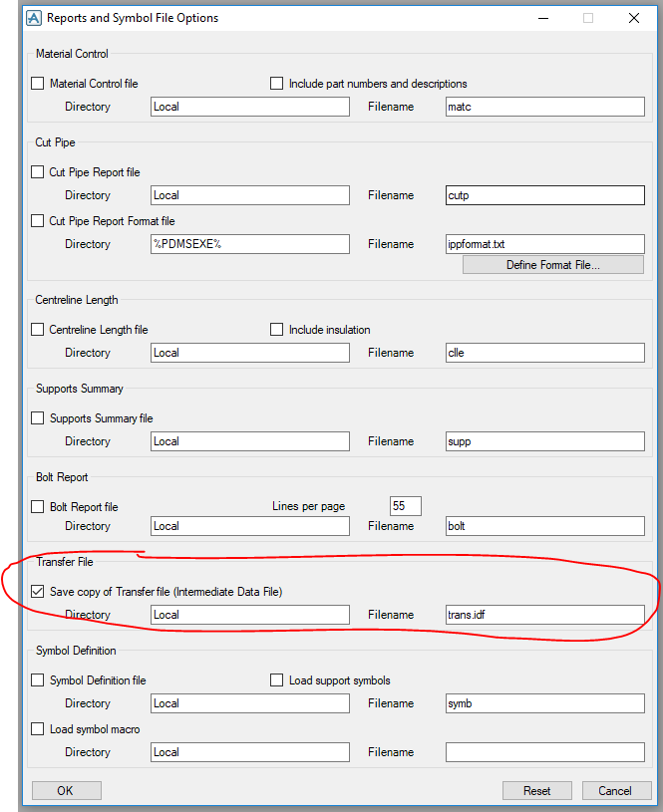Uncheck Save copy of Transfer file
663x812 pixels.
[x=39, y=592]
